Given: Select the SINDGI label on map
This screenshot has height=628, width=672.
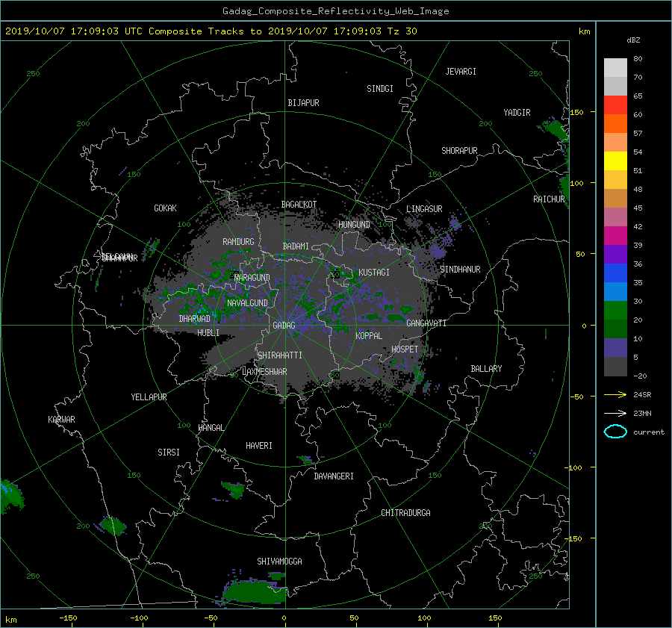Looking at the screenshot, I should (380, 89).
